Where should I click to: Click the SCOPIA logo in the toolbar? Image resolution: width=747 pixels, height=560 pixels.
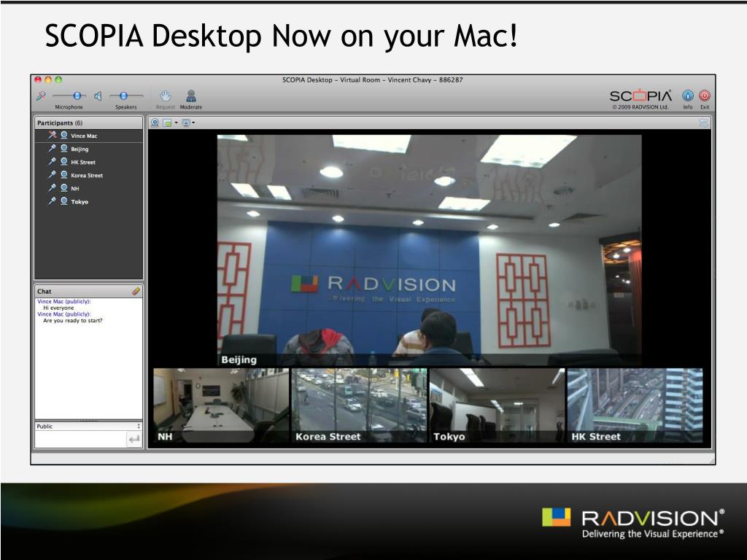coord(640,96)
